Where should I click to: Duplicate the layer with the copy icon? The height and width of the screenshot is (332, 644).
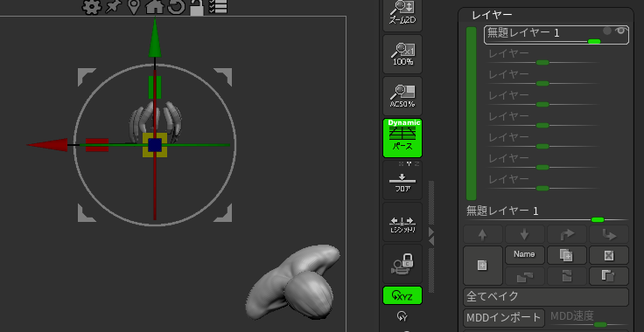(566, 255)
